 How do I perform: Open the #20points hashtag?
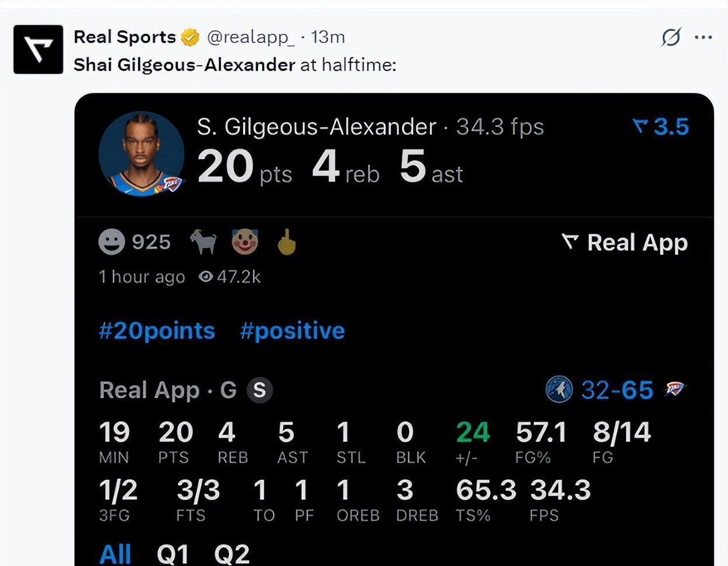point(157,331)
